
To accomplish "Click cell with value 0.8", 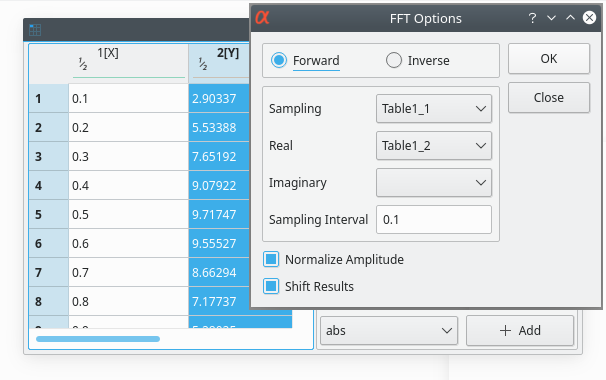I will (x=128, y=302).
